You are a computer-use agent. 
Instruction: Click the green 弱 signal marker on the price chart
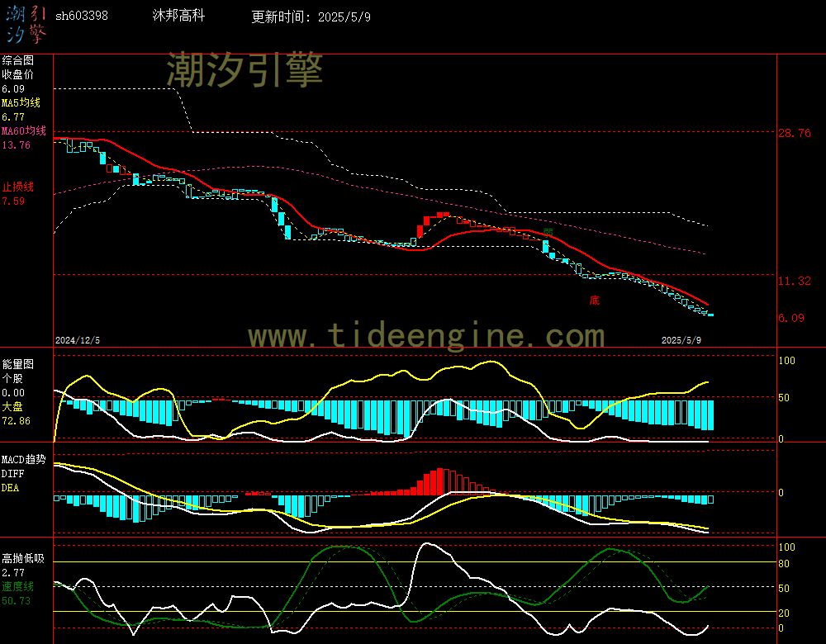(548, 232)
